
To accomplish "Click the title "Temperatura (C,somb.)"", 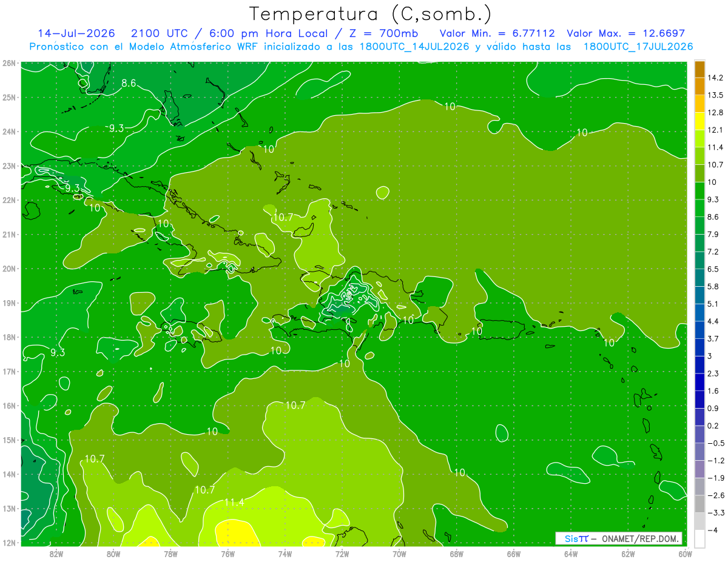I will click(x=371, y=14).
